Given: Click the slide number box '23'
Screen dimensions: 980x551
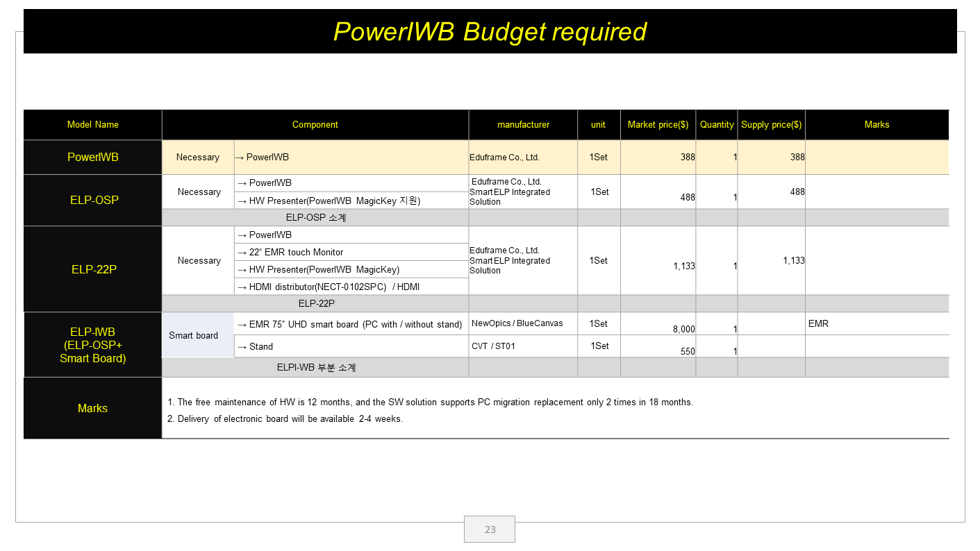Looking at the screenshot, I should click(x=490, y=529).
